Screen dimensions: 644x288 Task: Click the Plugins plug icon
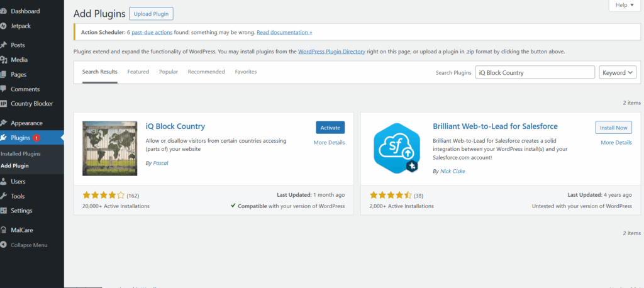3,138
